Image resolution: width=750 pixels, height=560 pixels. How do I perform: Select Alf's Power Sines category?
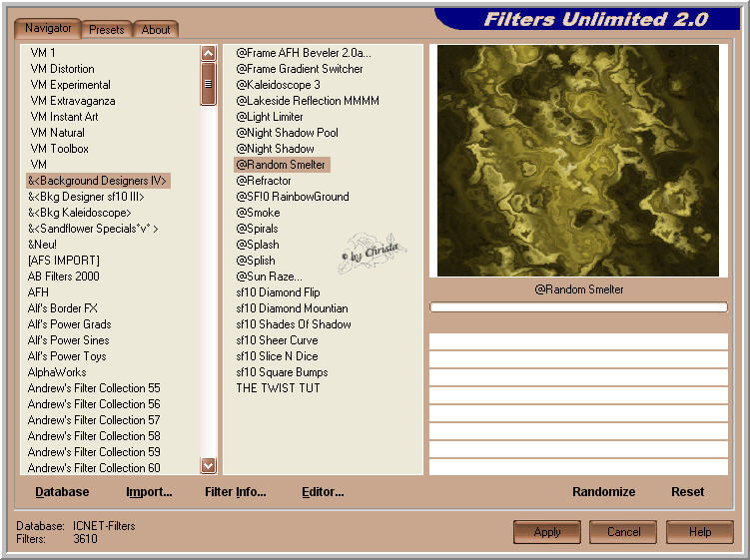coord(68,340)
